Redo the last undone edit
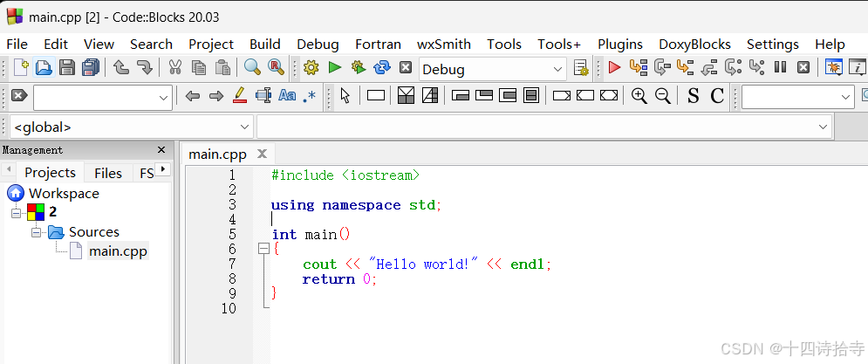The height and width of the screenshot is (364, 868). [x=145, y=67]
